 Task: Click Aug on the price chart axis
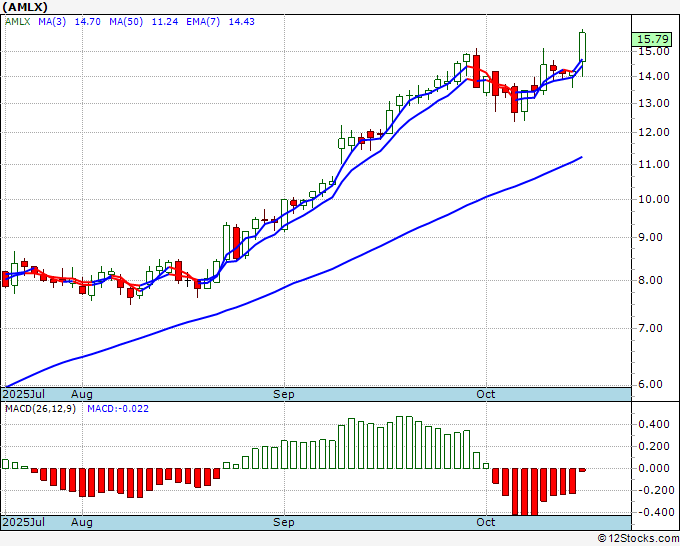[x=82, y=394]
